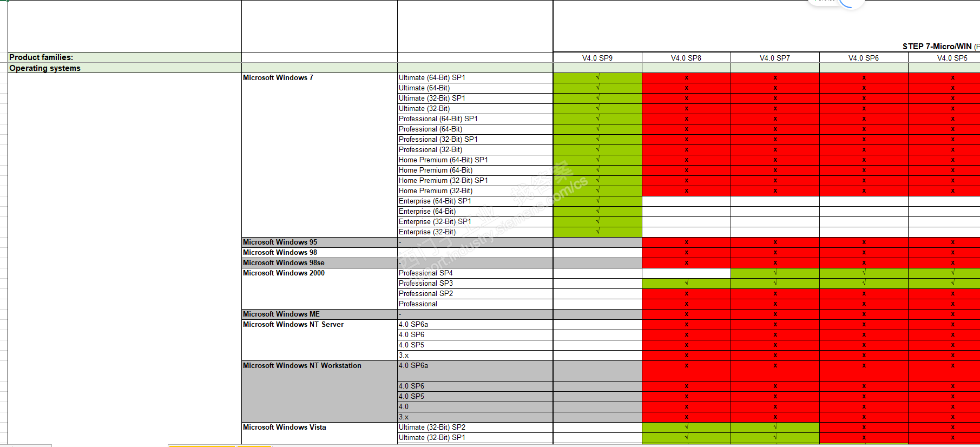This screenshot has width=980, height=447.
Task: Select the "Professional (32-Bit) SP1" cell
Action: [475, 140]
